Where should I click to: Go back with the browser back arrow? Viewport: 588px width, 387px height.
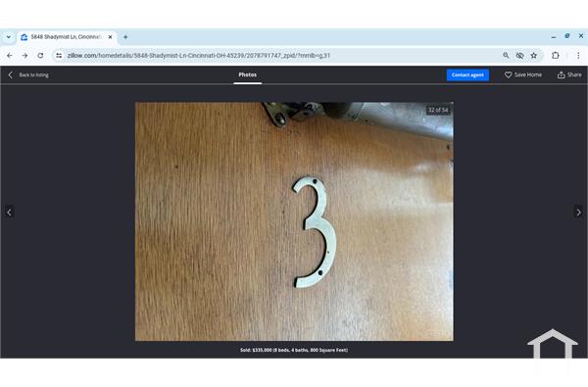pos(10,56)
